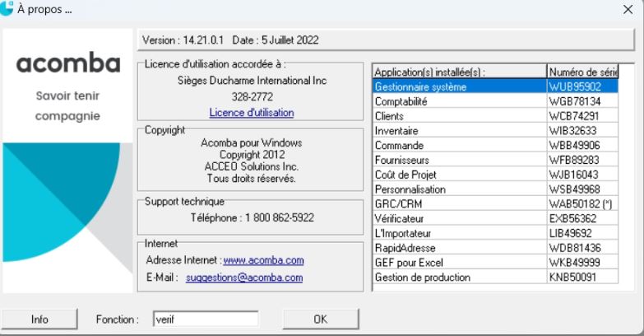Open the Licence d'utilisation link
This screenshot has height=336, width=644.
tap(252, 113)
